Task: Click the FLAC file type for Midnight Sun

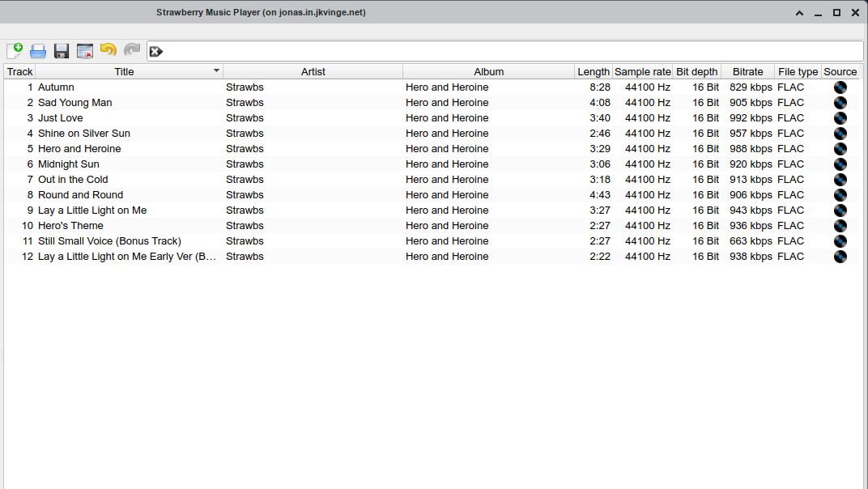Action: (790, 164)
